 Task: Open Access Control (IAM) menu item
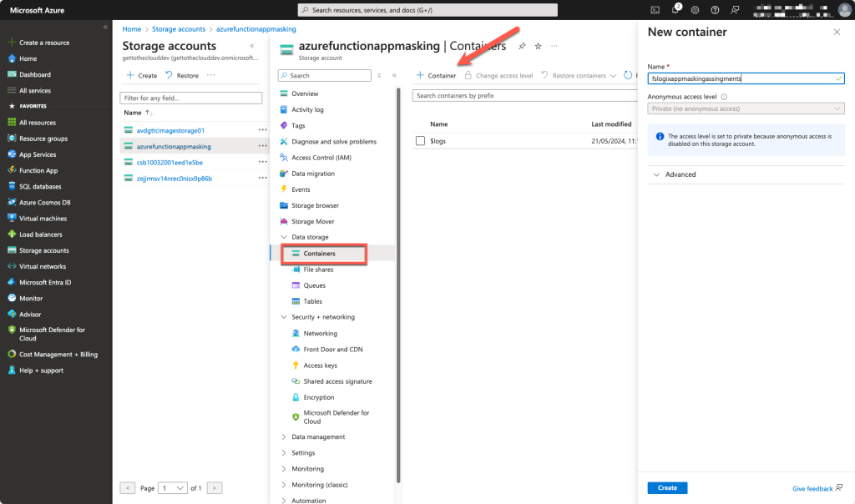[x=321, y=158]
